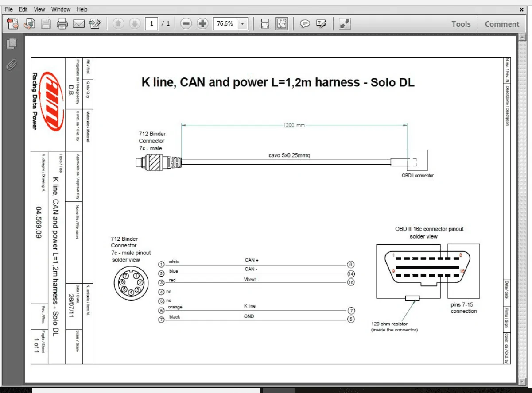Screen dimensions: 532x393
Task: Click the 'CAN +' signal label
Action: [252, 260]
